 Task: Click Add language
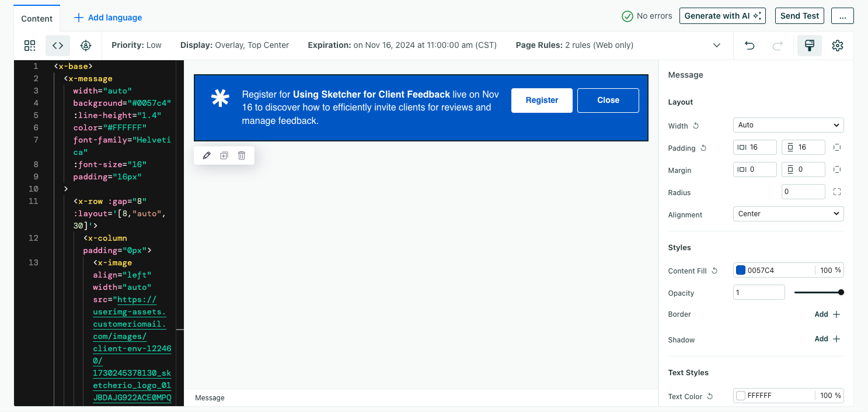pos(108,18)
